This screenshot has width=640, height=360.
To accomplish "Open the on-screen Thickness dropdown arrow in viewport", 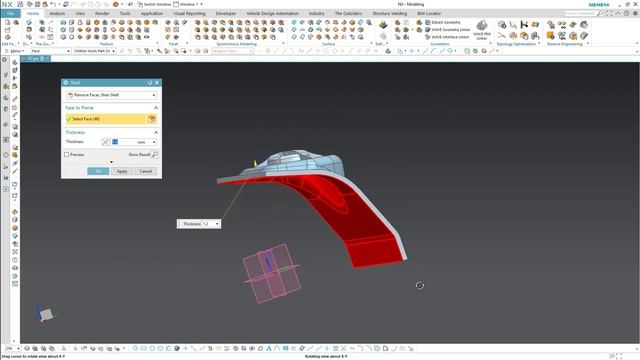I will [x=217, y=224].
